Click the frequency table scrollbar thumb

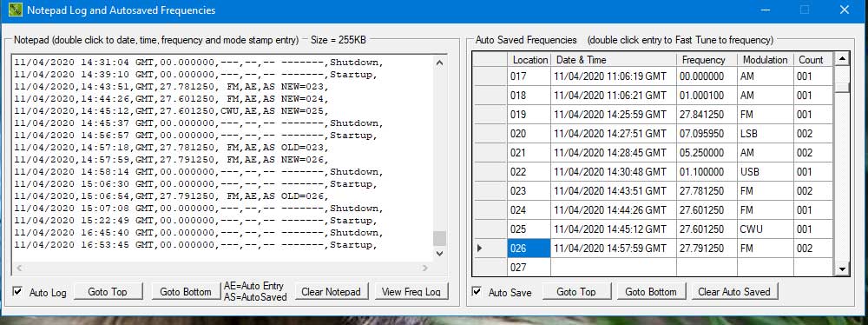(842, 87)
